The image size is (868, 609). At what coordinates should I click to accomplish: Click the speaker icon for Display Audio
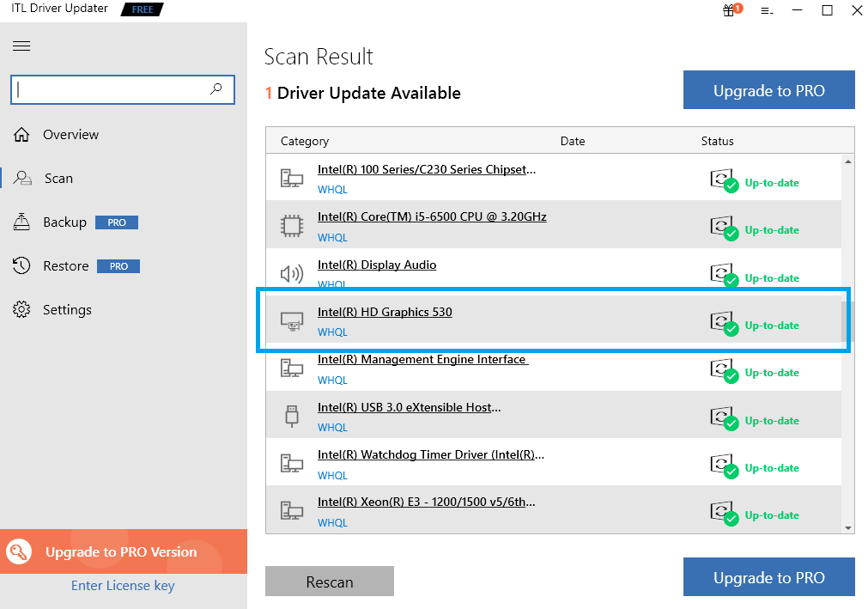coord(292,273)
